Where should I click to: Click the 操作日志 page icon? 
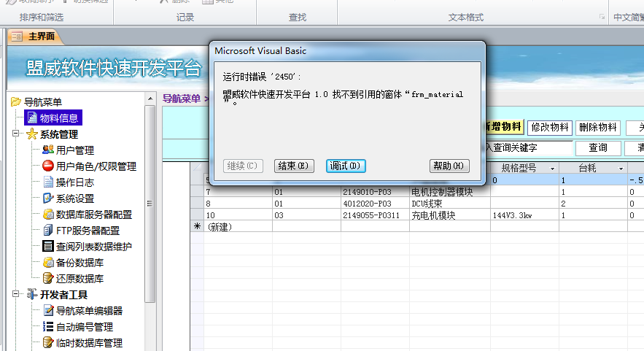[x=48, y=182]
